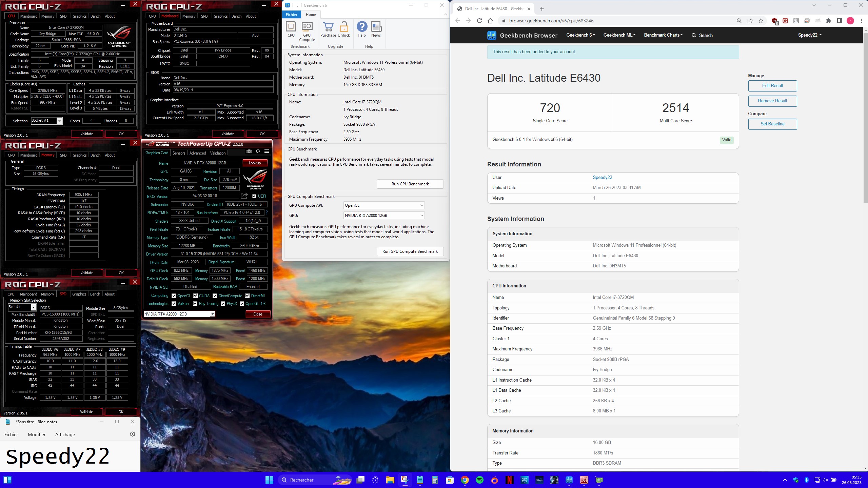Open the Chrome extensions puzzle icon
The height and width of the screenshot is (488, 868).
[829, 21]
